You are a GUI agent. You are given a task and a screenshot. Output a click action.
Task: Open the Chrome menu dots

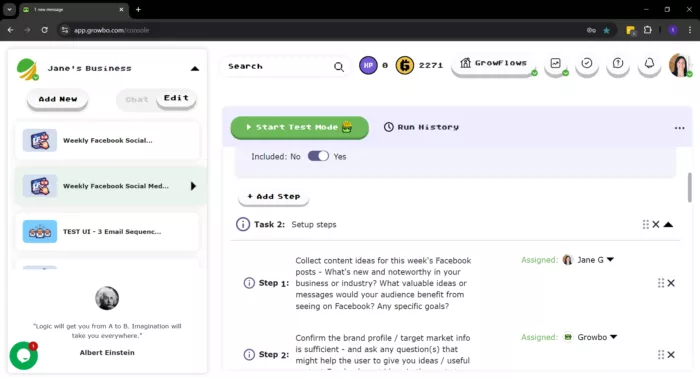point(690,30)
